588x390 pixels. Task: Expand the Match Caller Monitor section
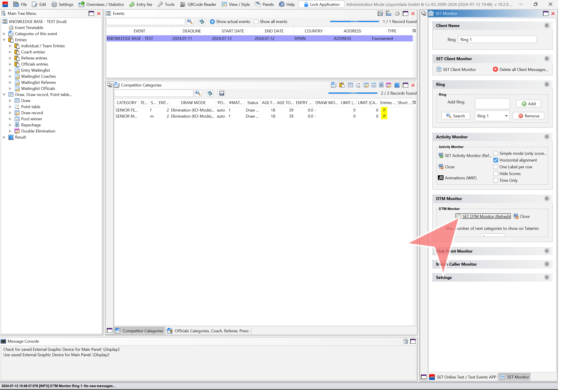[x=546, y=264]
